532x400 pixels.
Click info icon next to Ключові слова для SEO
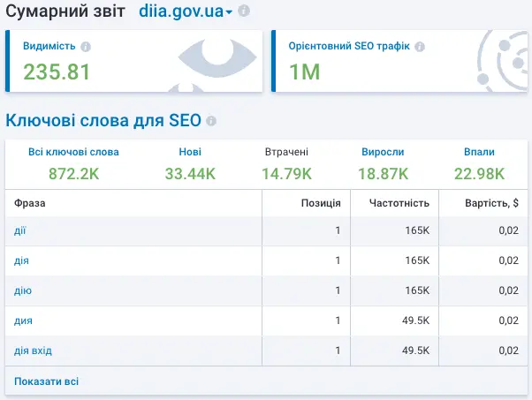point(211,121)
